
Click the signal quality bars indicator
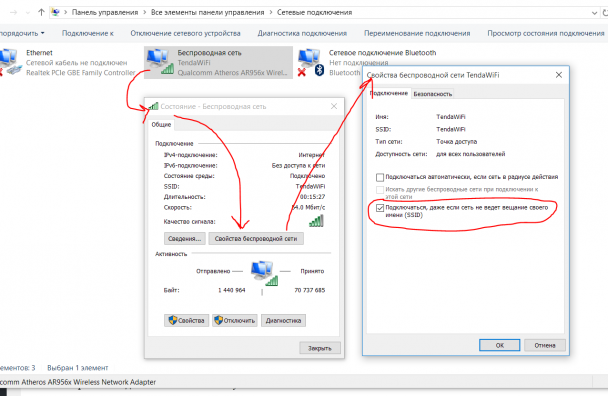tap(316, 221)
